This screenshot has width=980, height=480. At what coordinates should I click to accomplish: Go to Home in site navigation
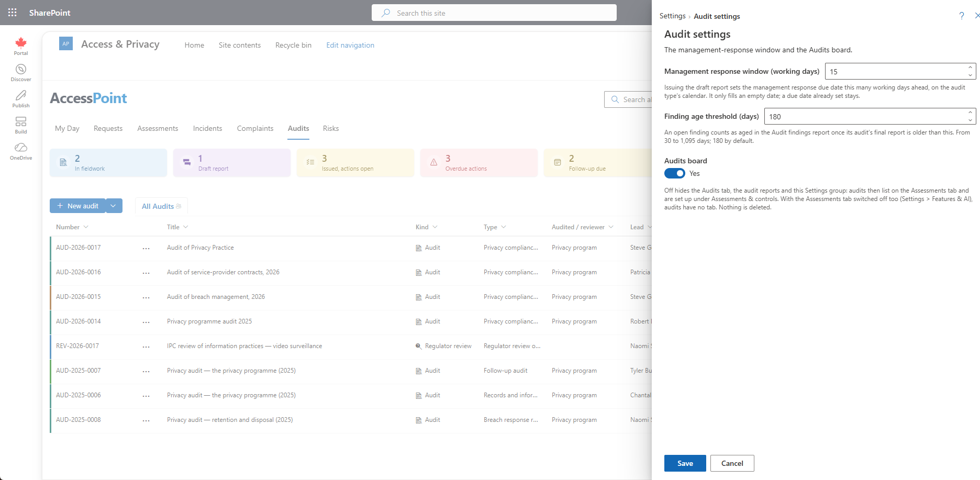194,45
